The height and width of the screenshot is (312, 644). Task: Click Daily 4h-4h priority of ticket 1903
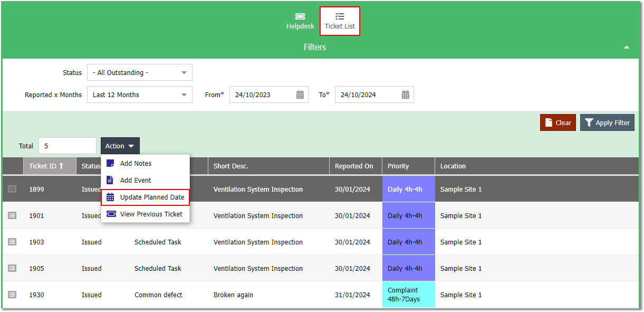click(408, 242)
